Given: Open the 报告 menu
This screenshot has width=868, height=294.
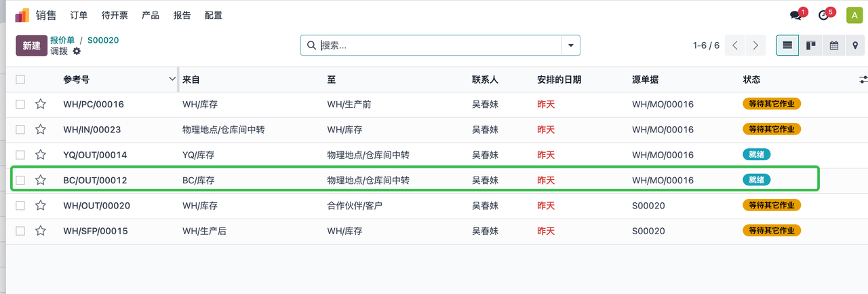Looking at the screenshot, I should 182,15.
